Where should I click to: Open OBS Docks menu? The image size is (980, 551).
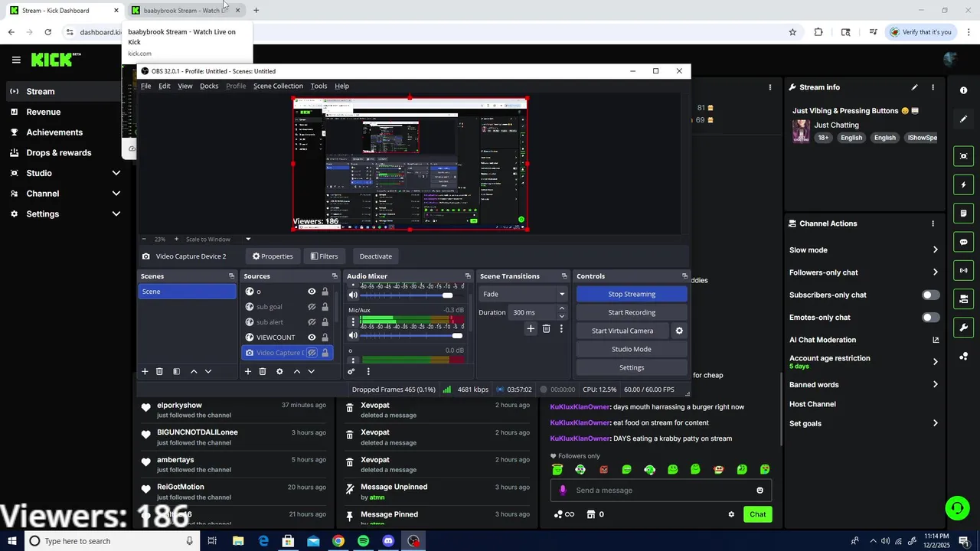209,86
